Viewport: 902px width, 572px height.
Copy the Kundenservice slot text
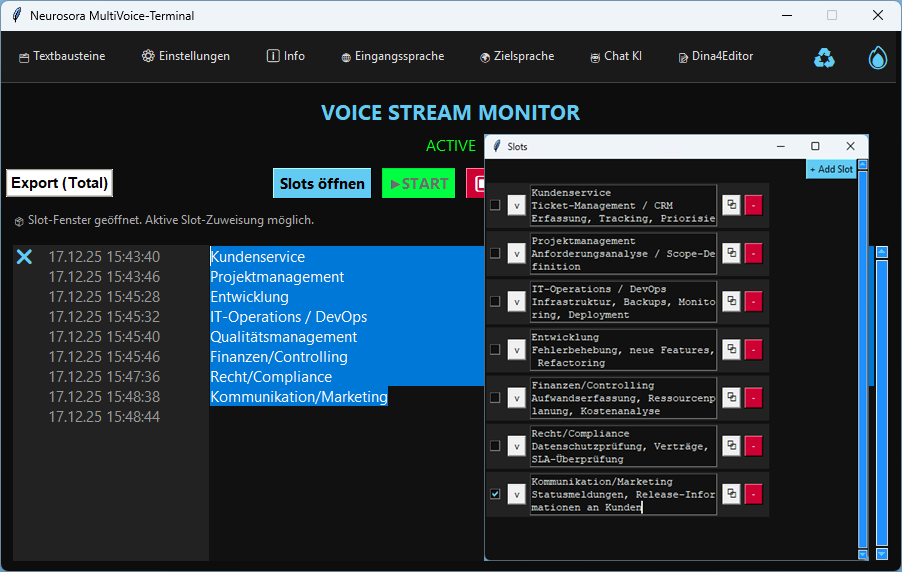(732, 205)
